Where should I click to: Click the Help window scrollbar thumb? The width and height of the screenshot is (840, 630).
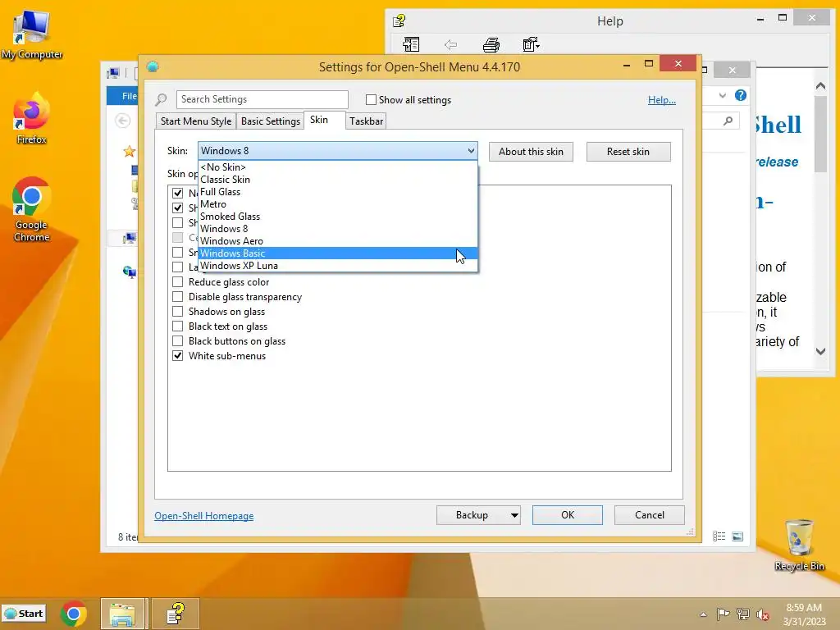click(x=820, y=135)
